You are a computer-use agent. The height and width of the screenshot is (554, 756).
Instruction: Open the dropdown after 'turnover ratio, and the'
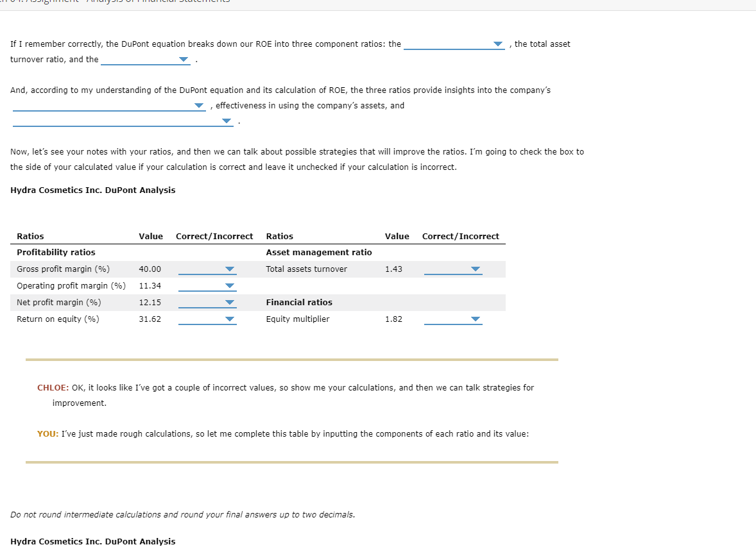(x=146, y=60)
